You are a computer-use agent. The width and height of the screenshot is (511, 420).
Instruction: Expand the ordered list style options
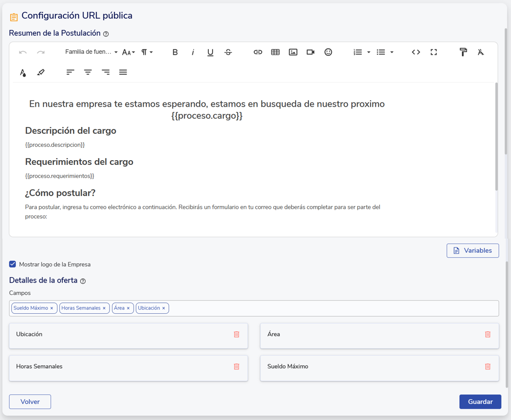coord(369,52)
